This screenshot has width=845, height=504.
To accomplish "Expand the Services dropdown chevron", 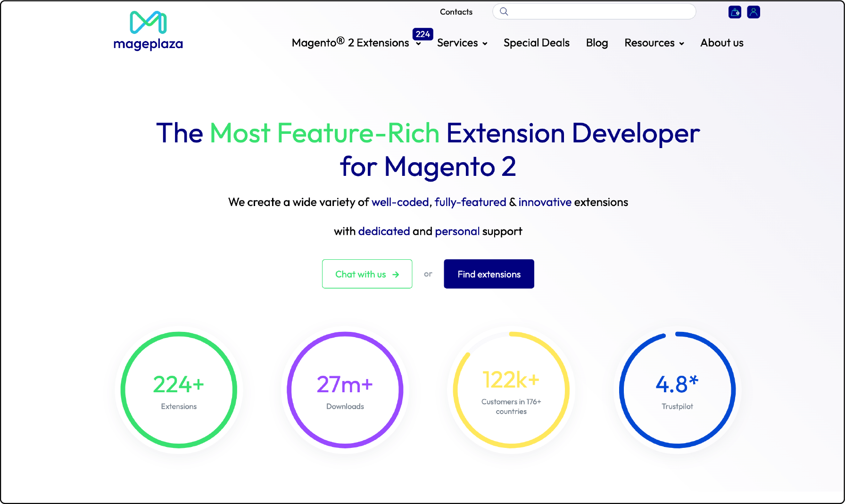I will tap(485, 44).
